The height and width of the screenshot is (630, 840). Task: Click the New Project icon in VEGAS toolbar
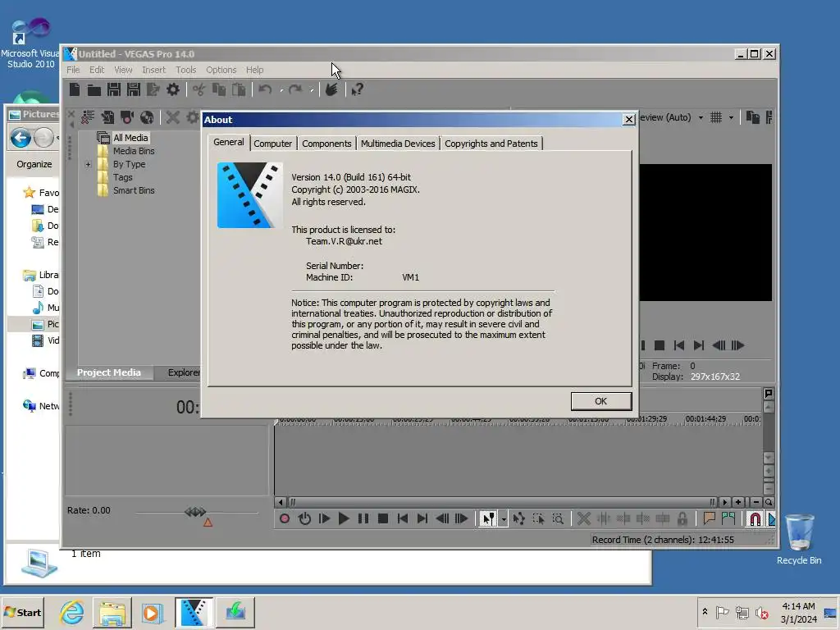pyautogui.click(x=75, y=89)
